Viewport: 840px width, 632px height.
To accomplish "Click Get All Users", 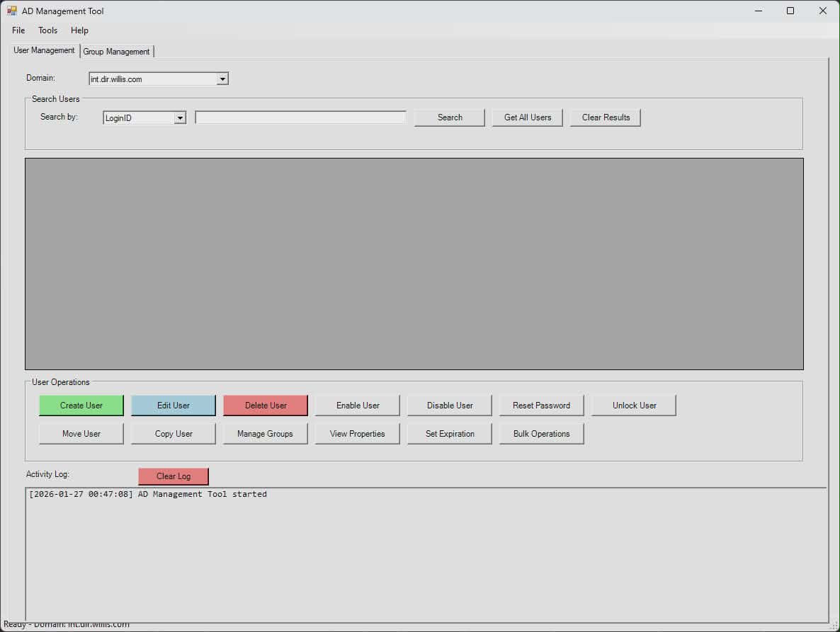I will click(x=527, y=117).
